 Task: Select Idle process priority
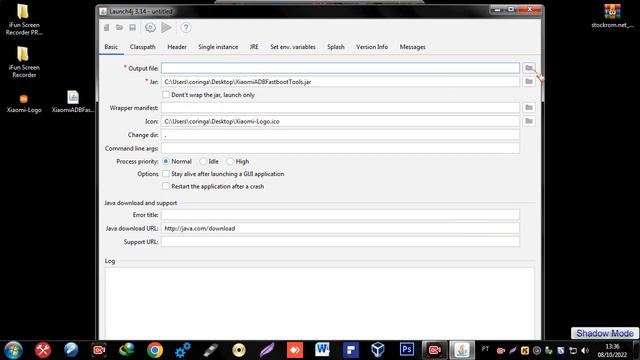(x=203, y=161)
